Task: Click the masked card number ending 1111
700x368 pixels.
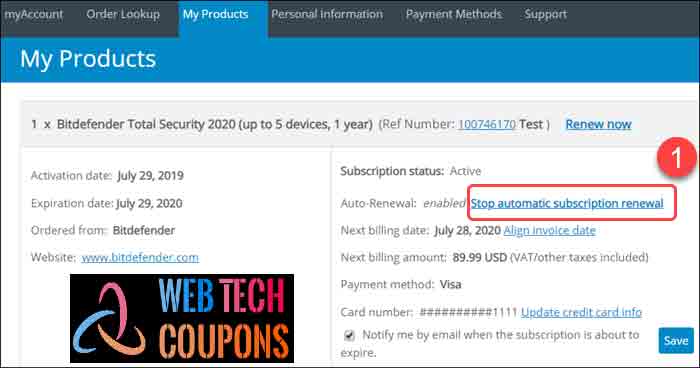Action: click(x=468, y=312)
